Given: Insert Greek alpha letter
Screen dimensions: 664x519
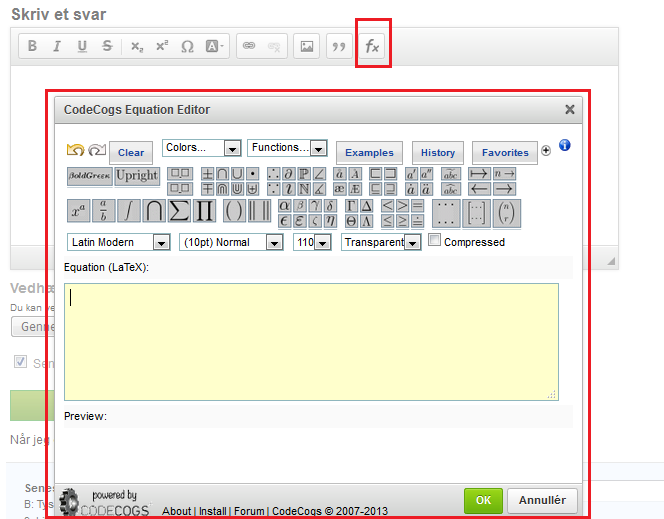Looking at the screenshot, I should (285, 206).
